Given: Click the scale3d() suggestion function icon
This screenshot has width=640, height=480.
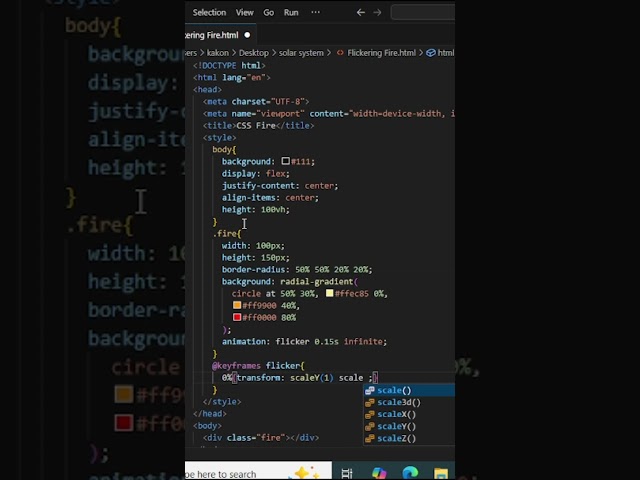Looking at the screenshot, I should [370, 402].
